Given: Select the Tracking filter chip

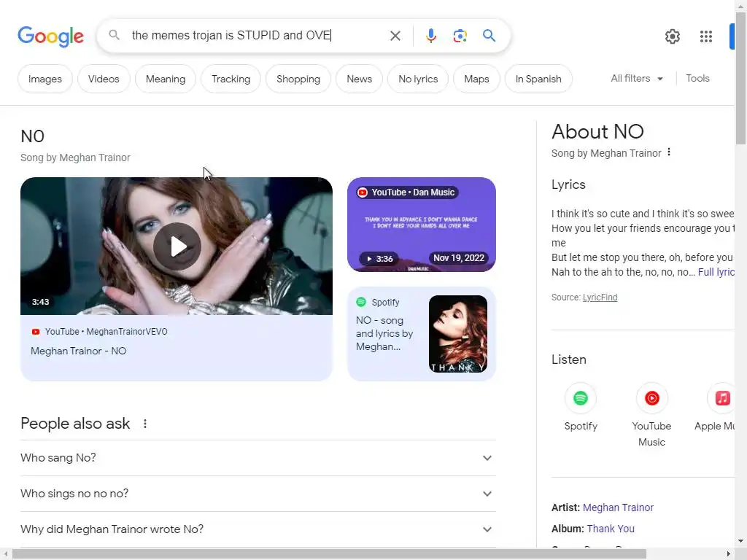Looking at the screenshot, I should pyautogui.click(x=231, y=79).
